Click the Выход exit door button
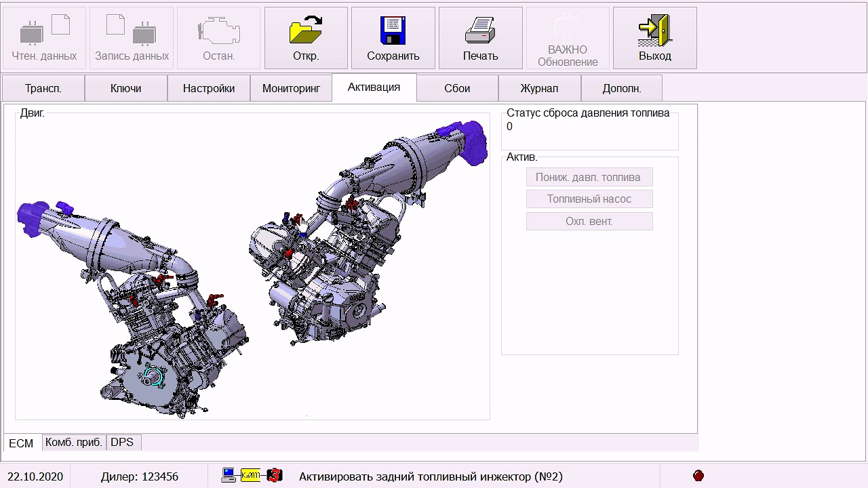 [x=655, y=38]
